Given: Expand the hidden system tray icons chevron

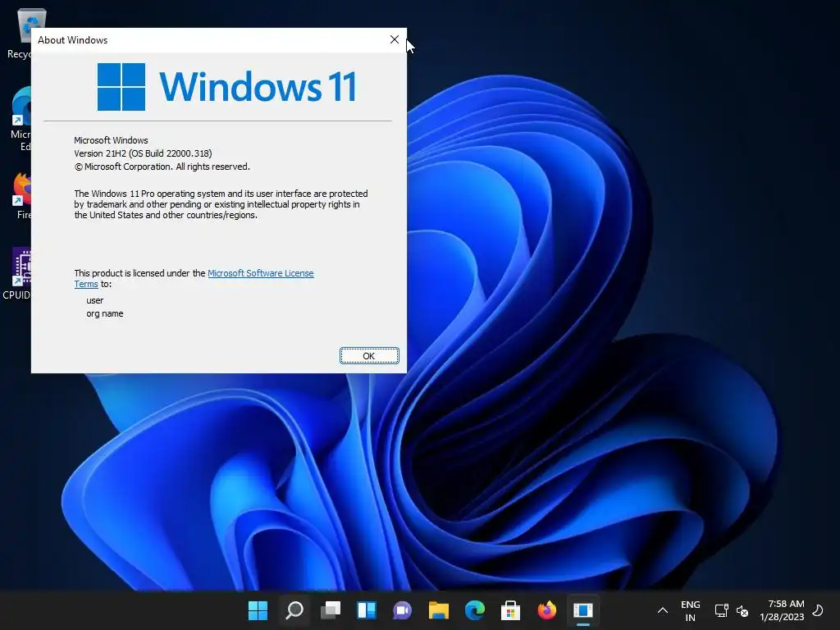Looking at the screenshot, I should (x=663, y=610).
